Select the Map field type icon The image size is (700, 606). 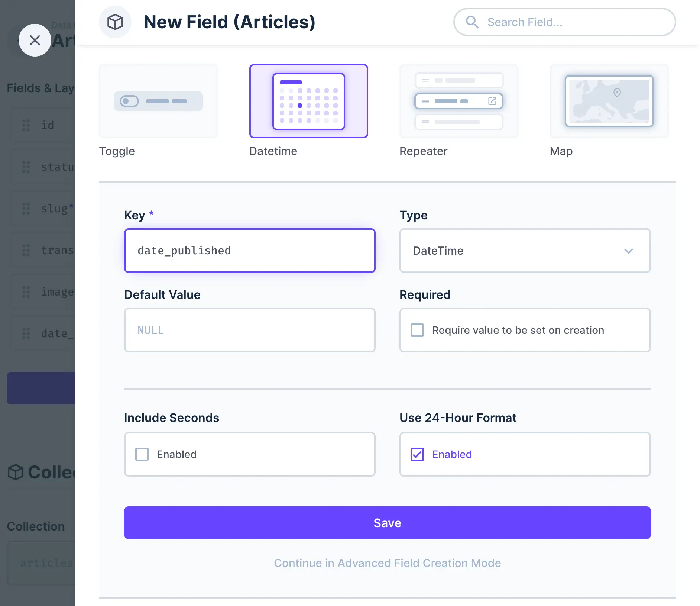[x=609, y=101]
